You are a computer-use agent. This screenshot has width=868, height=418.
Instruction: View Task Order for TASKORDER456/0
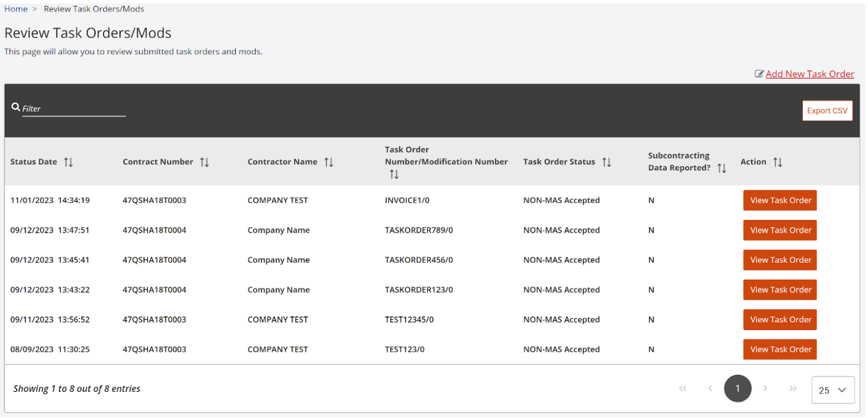780,260
